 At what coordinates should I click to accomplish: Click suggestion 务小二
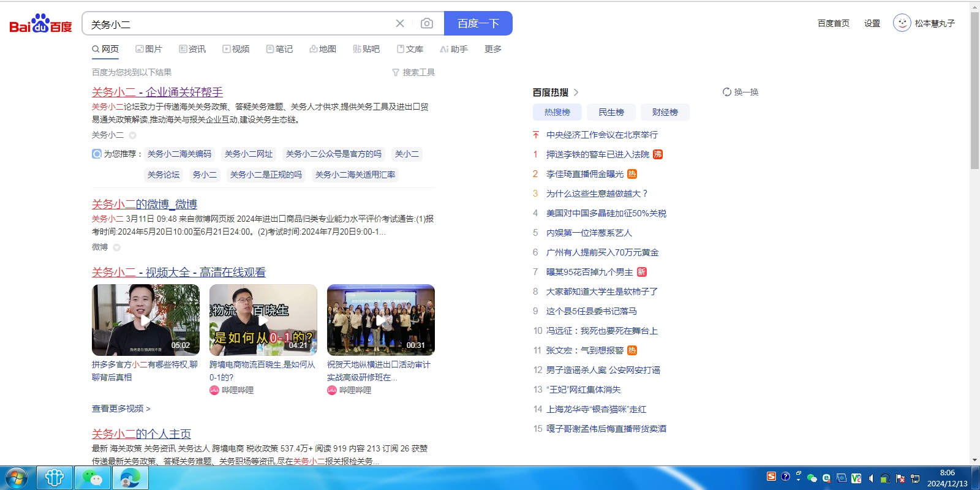tap(205, 175)
